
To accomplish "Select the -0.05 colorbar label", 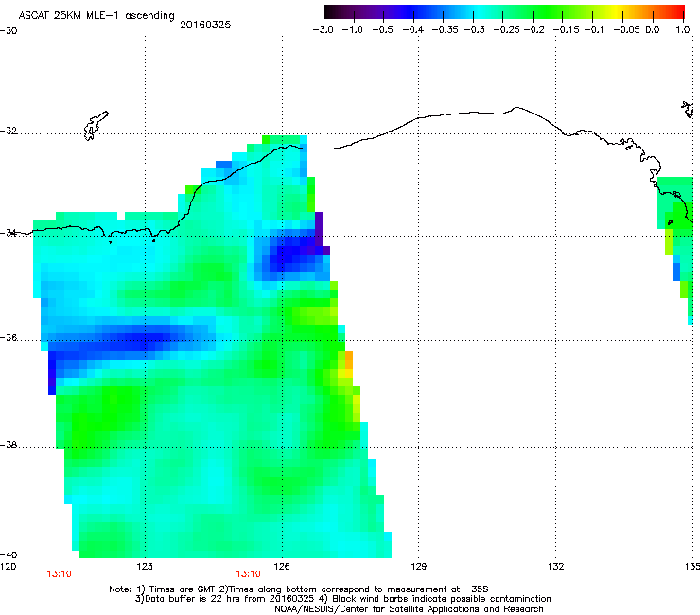I will point(627,30).
